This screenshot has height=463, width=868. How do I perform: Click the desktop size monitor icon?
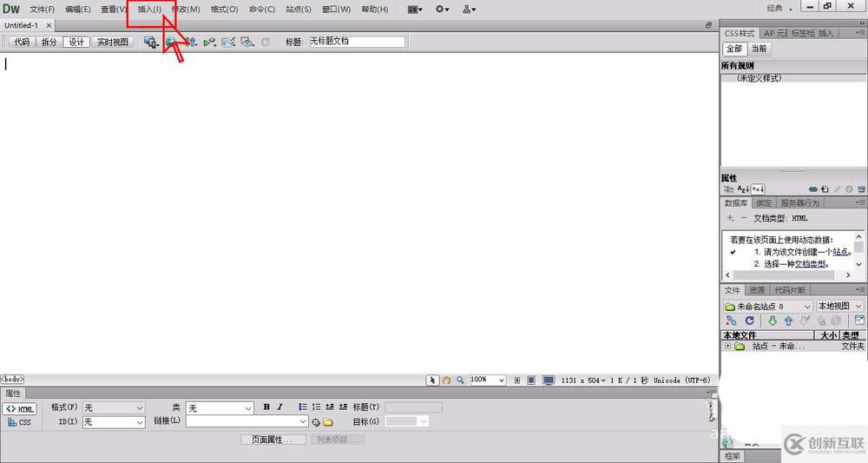point(549,380)
